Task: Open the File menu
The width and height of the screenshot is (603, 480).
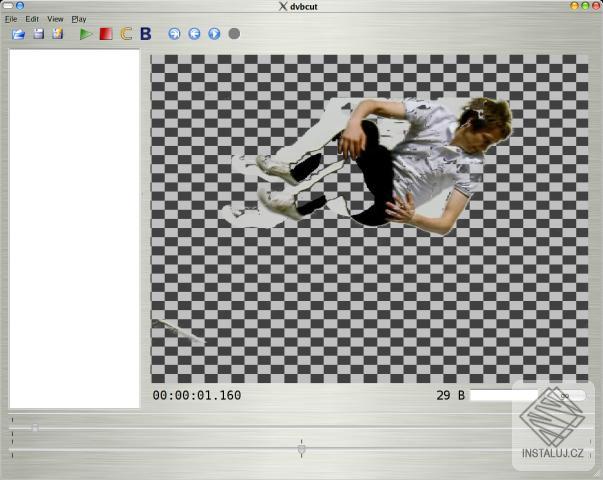Action: pyautogui.click(x=11, y=19)
